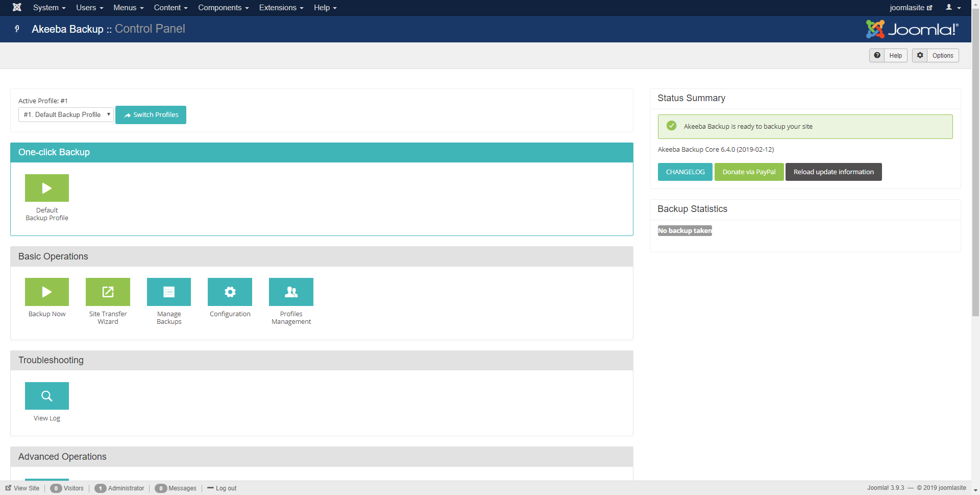
Task: Run one-click Default Backup Profile
Action: [47, 188]
